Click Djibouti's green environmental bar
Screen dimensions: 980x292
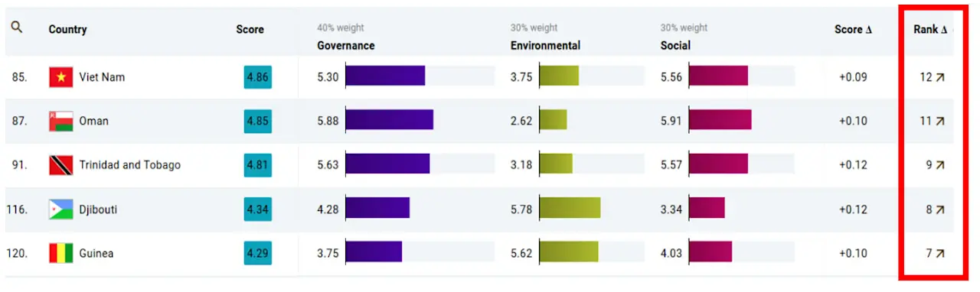click(570, 209)
